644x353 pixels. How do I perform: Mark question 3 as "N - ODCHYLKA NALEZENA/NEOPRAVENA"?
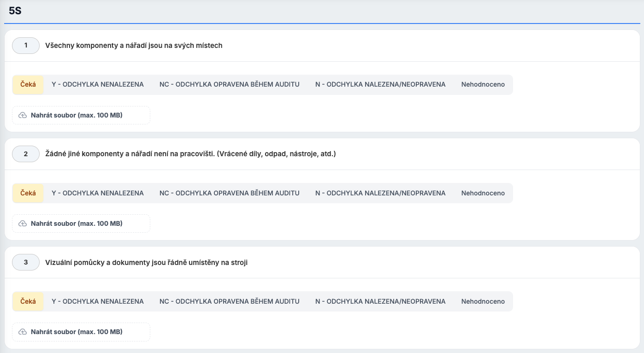pos(380,301)
